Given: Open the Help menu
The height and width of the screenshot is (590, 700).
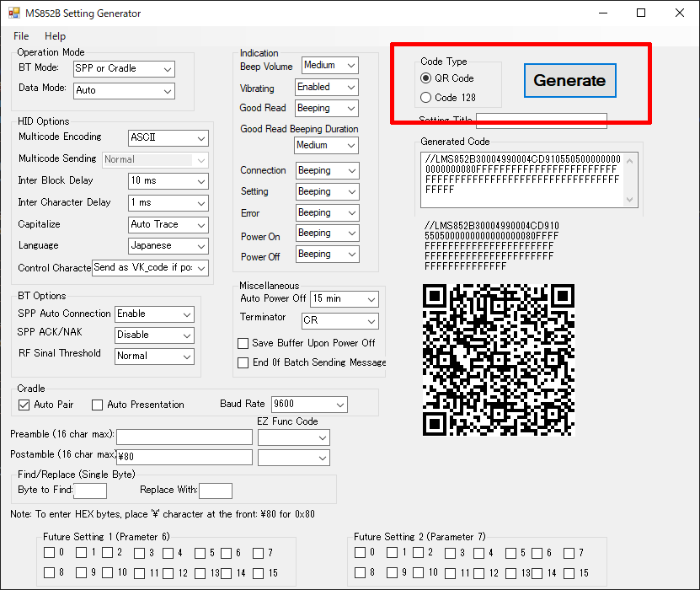Looking at the screenshot, I should (55, 36).
